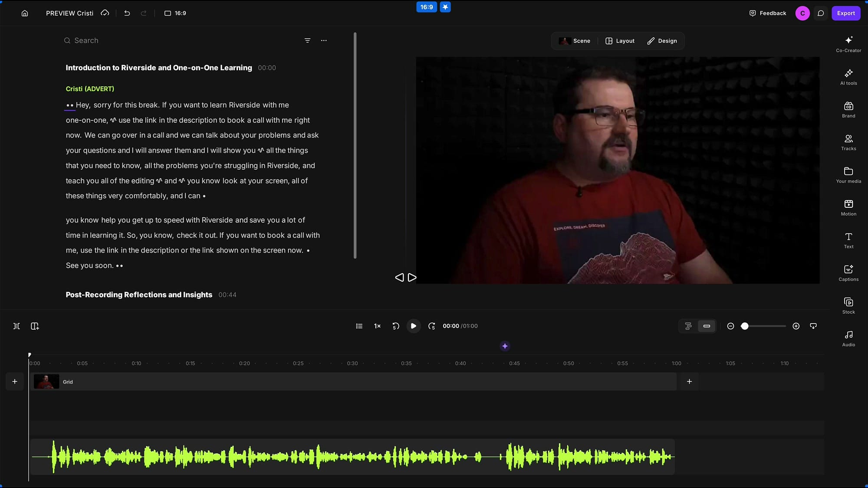Open the Feedback form
Viewport: 868px width, 488px height.
point(768,13)
